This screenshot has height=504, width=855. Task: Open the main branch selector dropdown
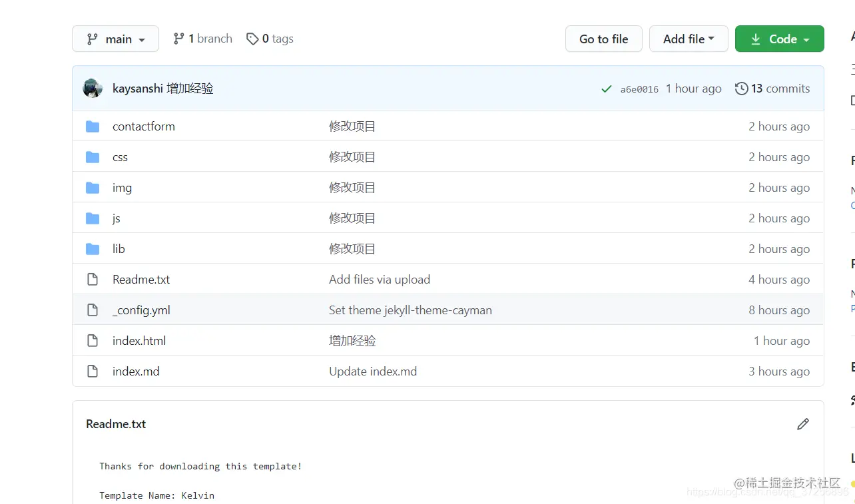click(115, 39)
